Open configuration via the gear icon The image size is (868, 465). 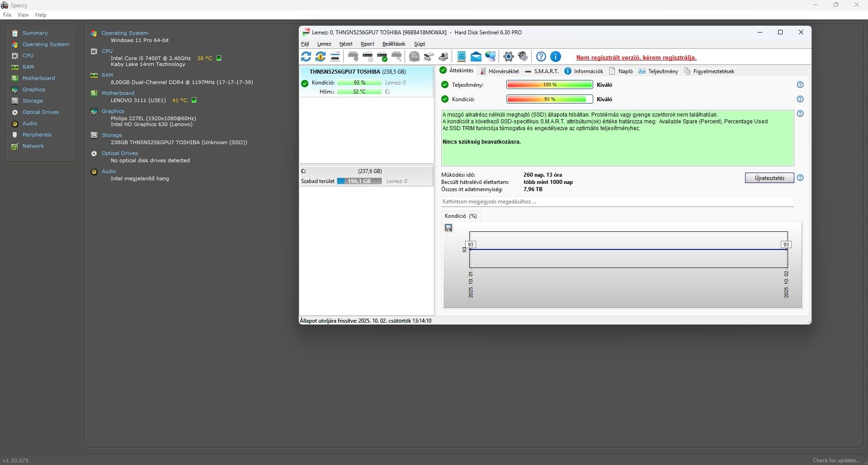(x=509, y=56)
